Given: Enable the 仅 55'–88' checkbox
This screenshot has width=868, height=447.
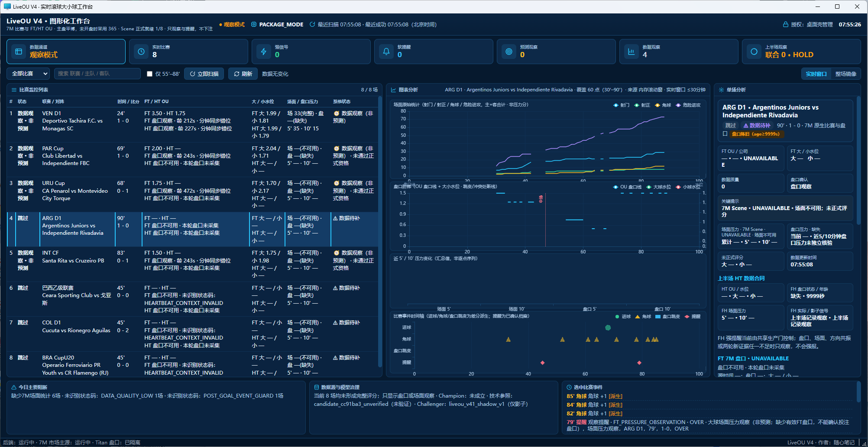Looking at the screenshot, I should tap(149, 74).
